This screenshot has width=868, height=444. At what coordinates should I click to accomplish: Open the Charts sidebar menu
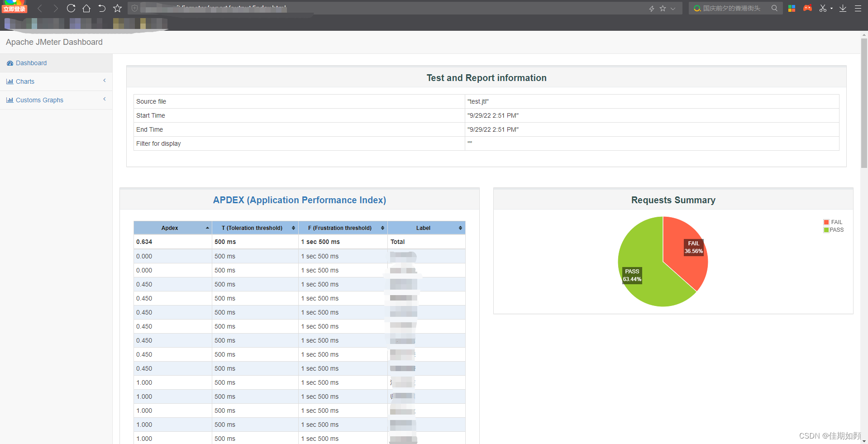point(56,81)
